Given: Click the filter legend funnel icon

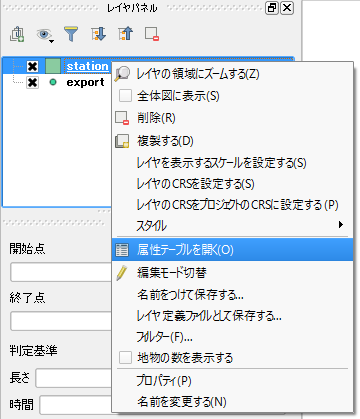Looking at the screenshot, I should [x=71, y=34].
